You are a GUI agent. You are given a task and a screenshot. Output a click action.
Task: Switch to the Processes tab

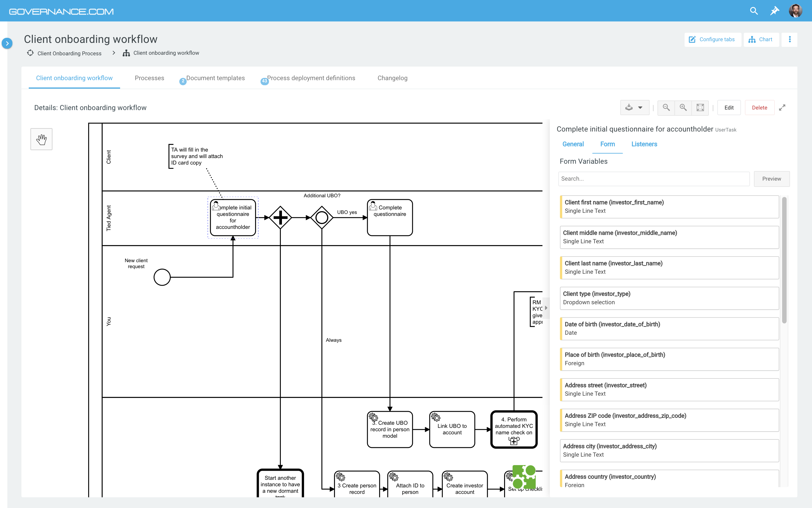pyautogui.click(x=149, y=78)
